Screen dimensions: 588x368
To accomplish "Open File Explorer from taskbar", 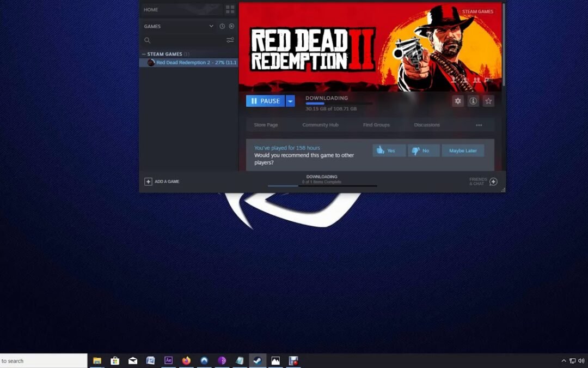I will (x=97, y=361).
